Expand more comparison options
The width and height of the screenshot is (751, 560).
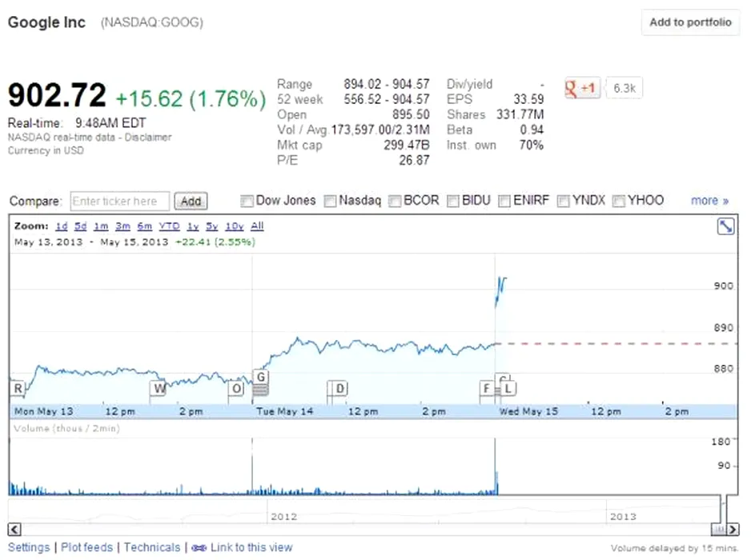click(709, 201)
